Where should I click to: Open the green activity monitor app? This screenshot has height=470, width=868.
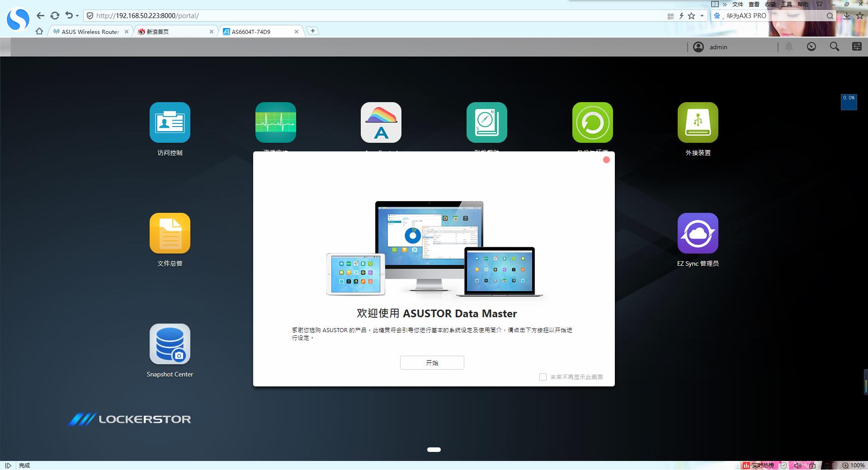(276, 122)
